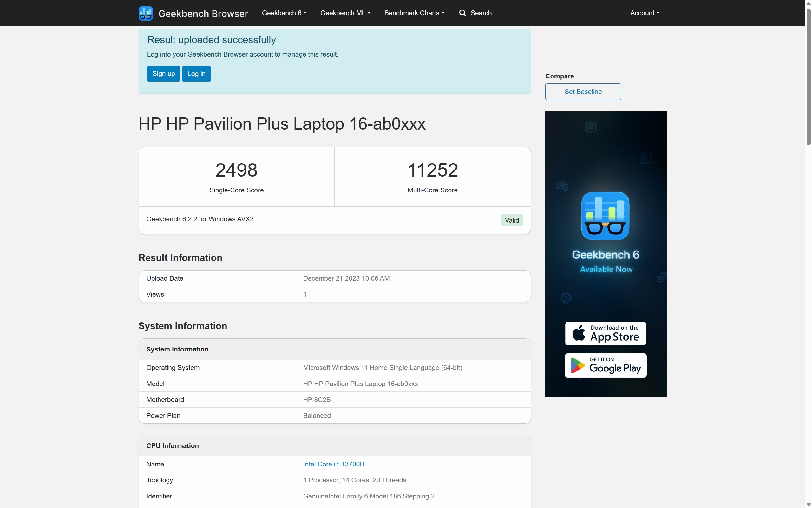Click the upload date December 21 2023 value
Viewport: 812px width, 508px height.
(x=346, y=278)
